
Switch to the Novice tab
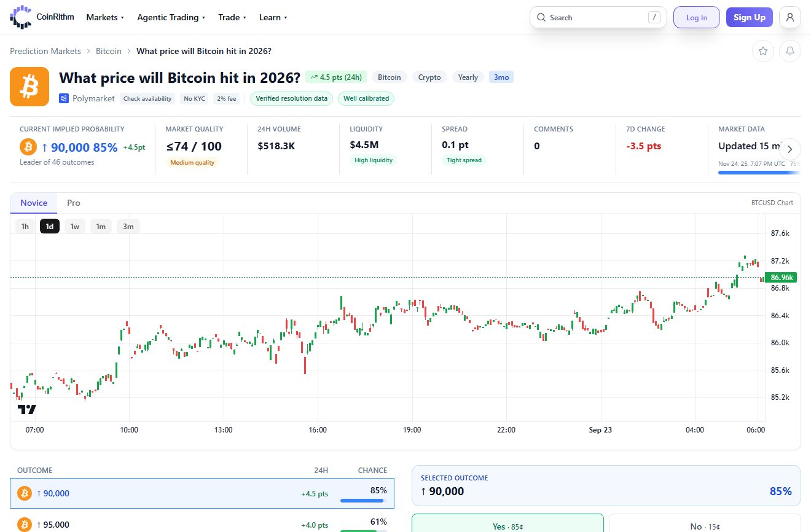(34, 203)
